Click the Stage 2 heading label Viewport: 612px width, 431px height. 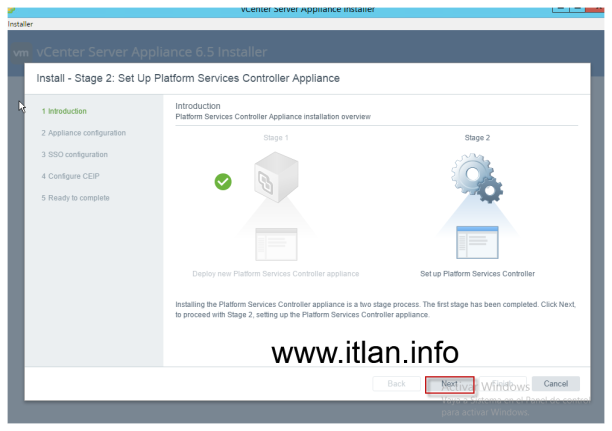(x=478, y=138)
